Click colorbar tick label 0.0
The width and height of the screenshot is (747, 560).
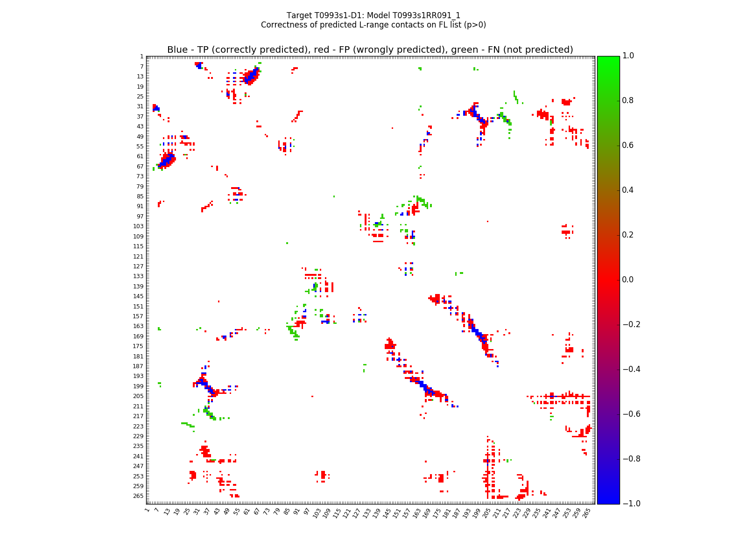tap(628, 280)
